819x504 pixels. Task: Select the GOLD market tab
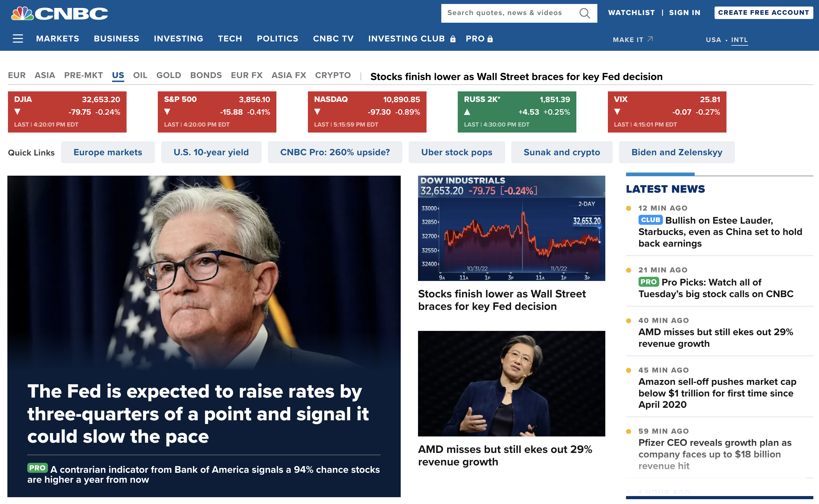[x=169, y=75]
